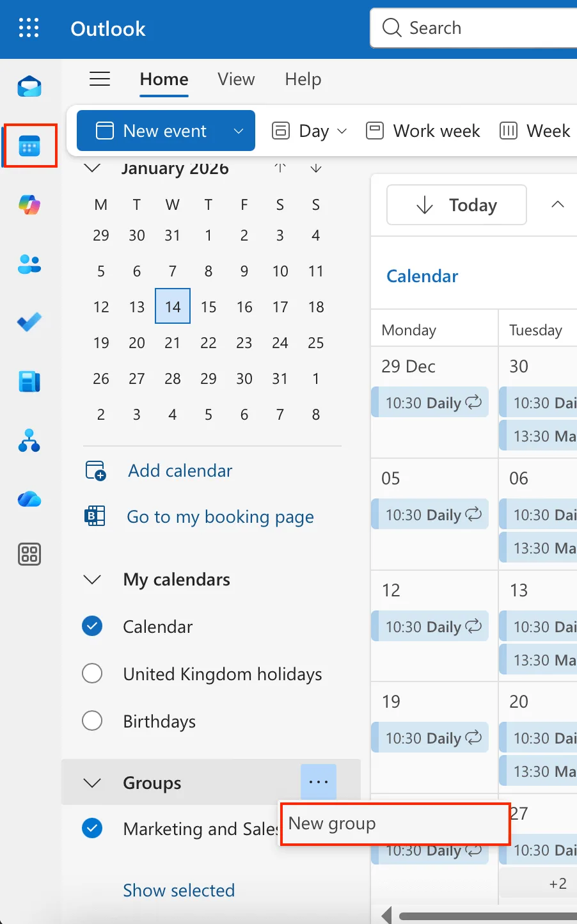Screen dimensions: 577x924
Task: Toggle the United Kingdom holidays calendar
Action: [x=92, y=673]
